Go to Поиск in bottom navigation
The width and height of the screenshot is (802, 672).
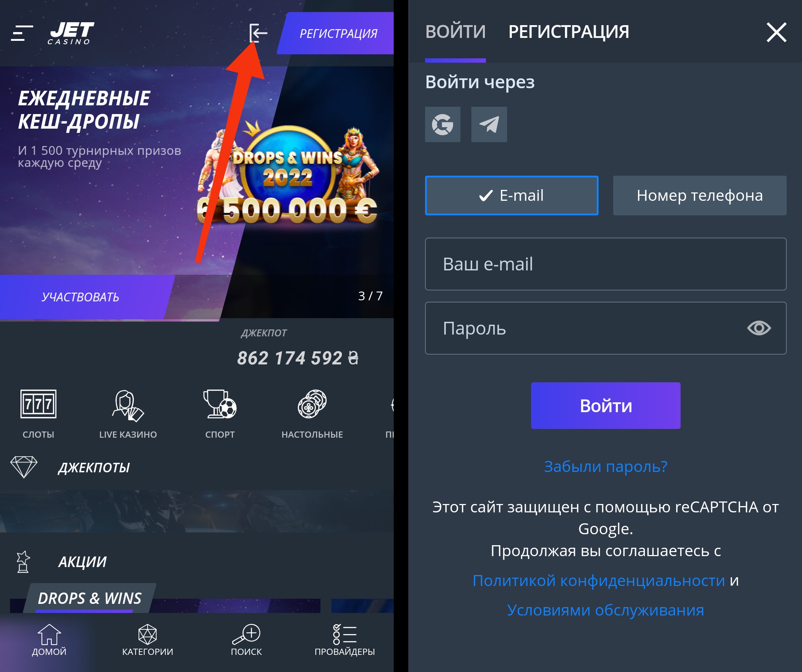246,640
